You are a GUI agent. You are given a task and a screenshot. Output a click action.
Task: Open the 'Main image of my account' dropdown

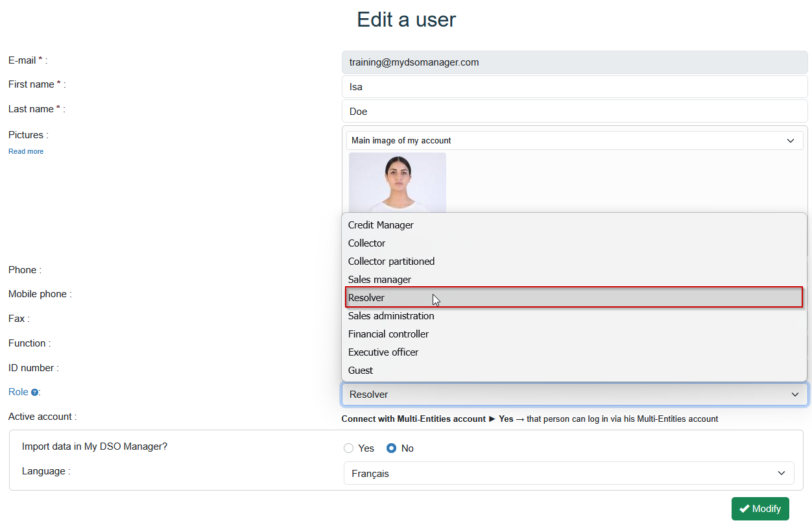tap(574, 140)
